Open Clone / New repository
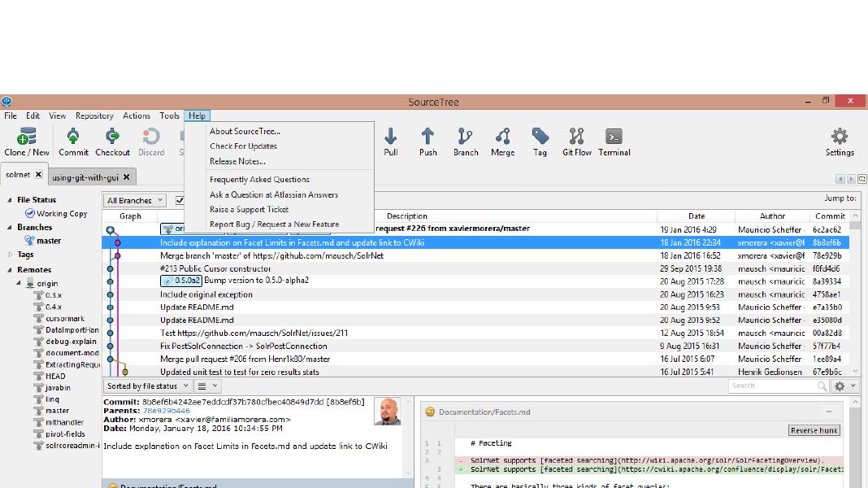This screenshot has width=868, height=488. (27, 142)
